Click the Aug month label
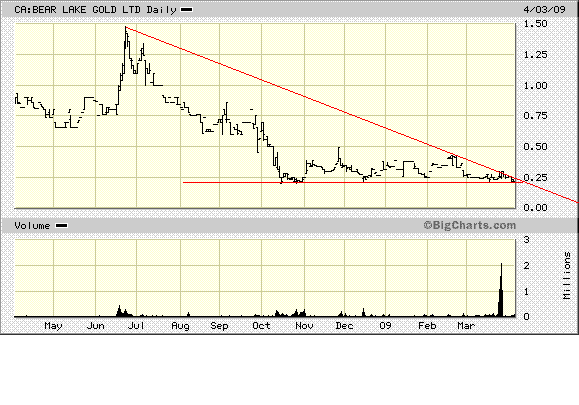 pos(180,326)
